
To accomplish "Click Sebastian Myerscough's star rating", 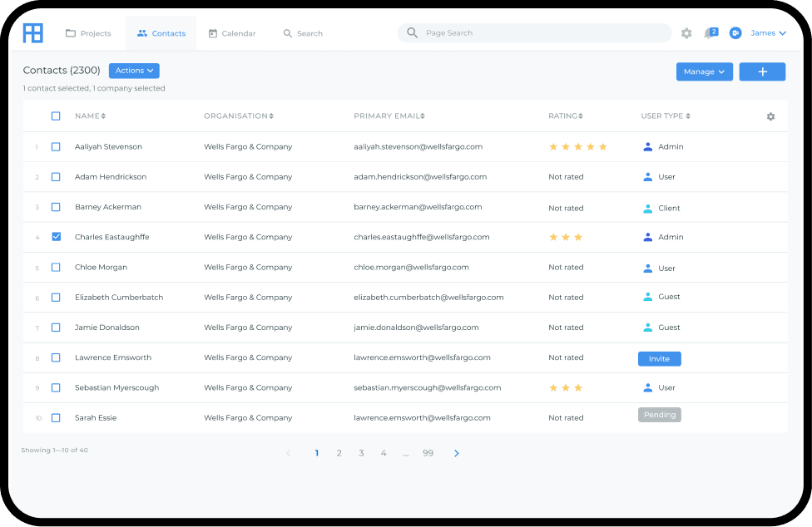I will 566,388.
